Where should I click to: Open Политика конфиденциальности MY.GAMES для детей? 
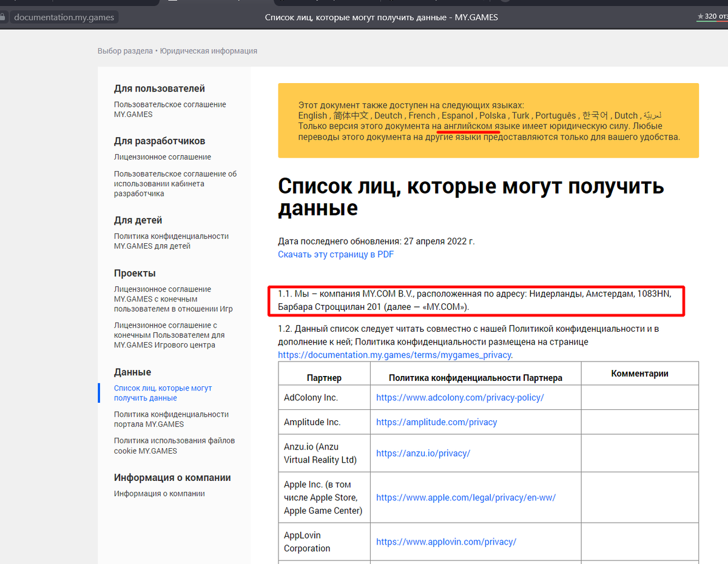171,241
